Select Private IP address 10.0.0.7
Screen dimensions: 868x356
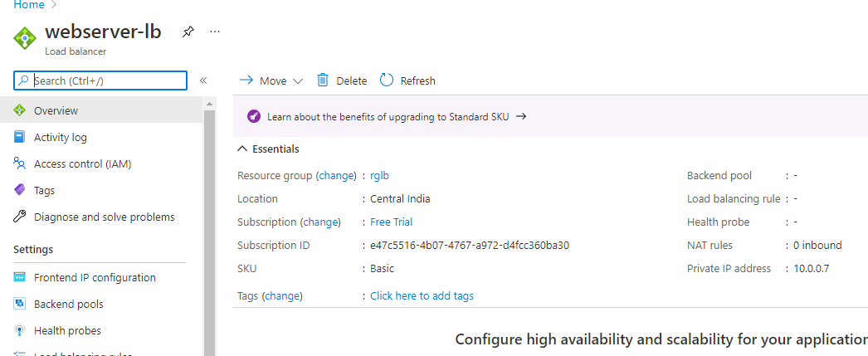coord(812,269)
